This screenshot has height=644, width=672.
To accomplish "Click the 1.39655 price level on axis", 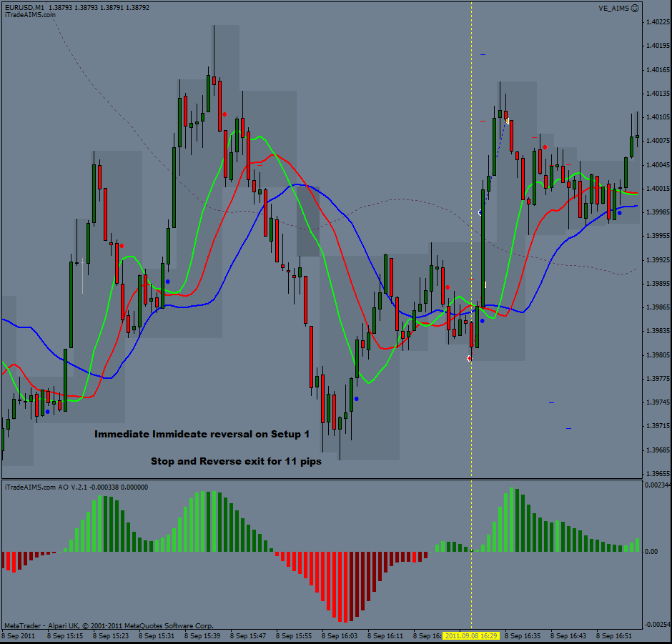I will coord(658,473).
